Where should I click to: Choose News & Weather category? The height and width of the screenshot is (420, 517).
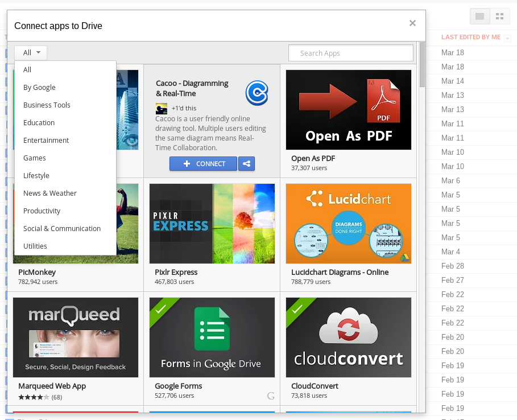[x=65, y=193]
